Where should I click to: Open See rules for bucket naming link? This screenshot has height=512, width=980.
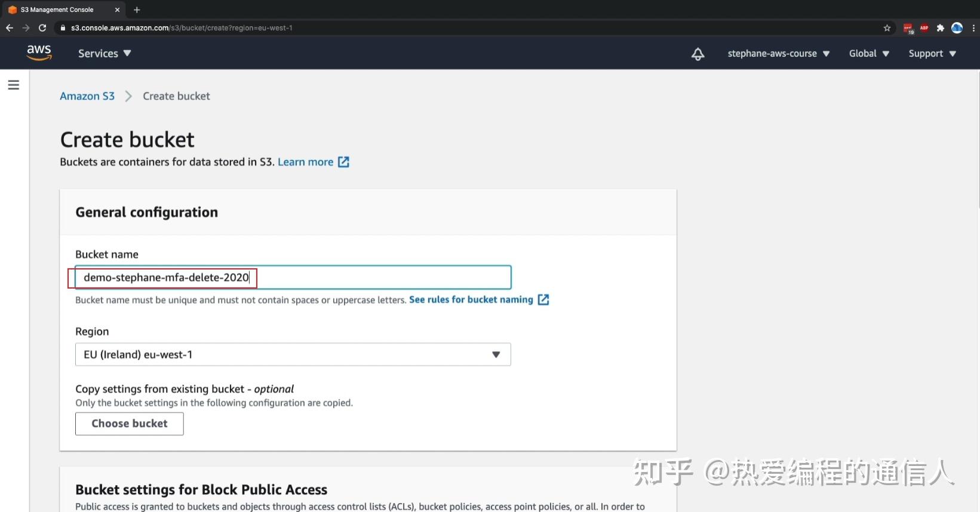pos(471,299)
